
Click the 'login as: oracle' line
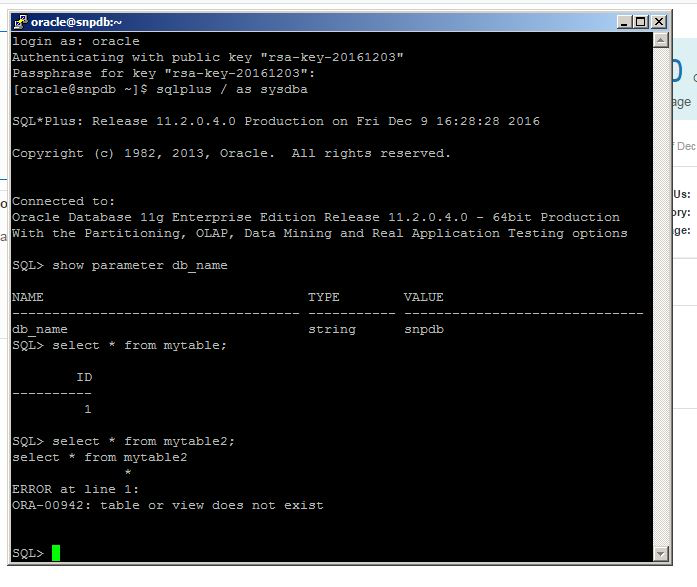(x=76, y=41)
